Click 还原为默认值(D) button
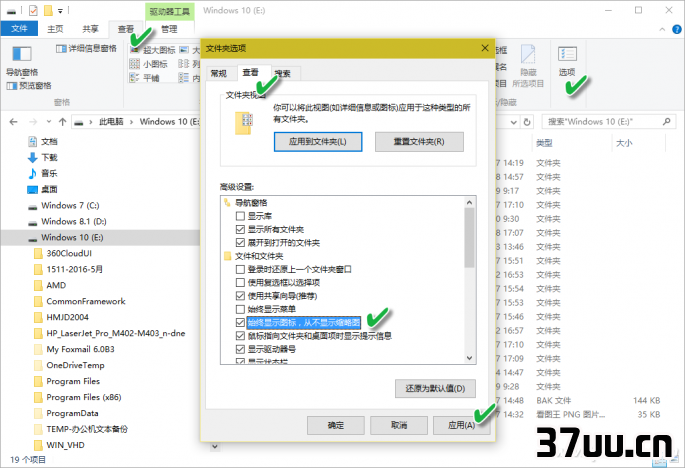 pyautogui.click(x=435, y=388)
